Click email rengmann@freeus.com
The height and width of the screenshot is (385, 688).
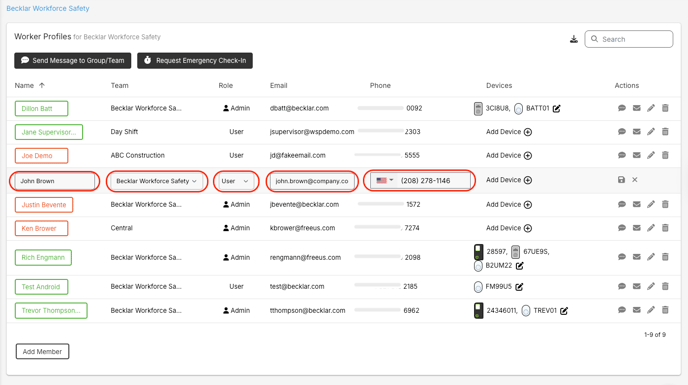point(305,258)
